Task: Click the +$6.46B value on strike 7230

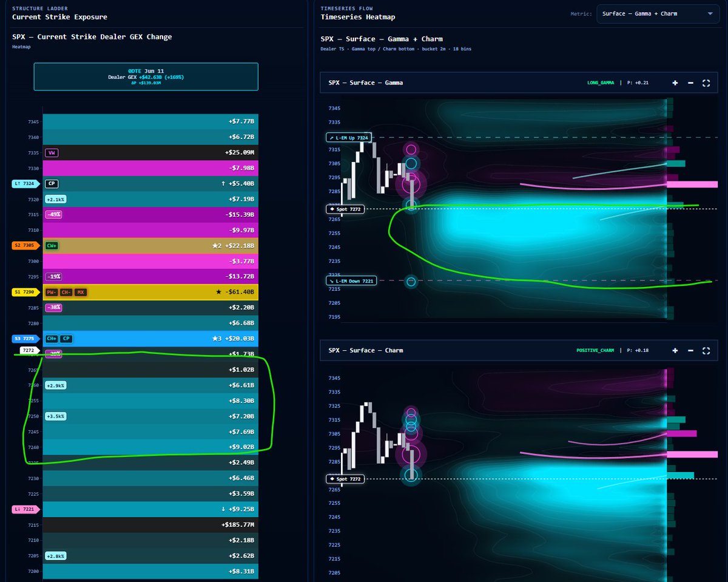Action: (x=240, y=478)
